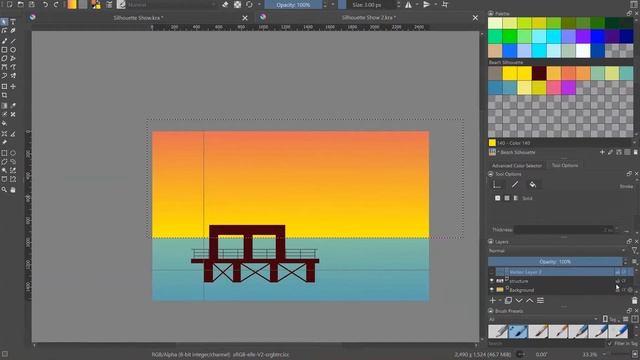Toggle eraser mode in top toolbar
Screen dimensions: 640x360
coord(225,4)
